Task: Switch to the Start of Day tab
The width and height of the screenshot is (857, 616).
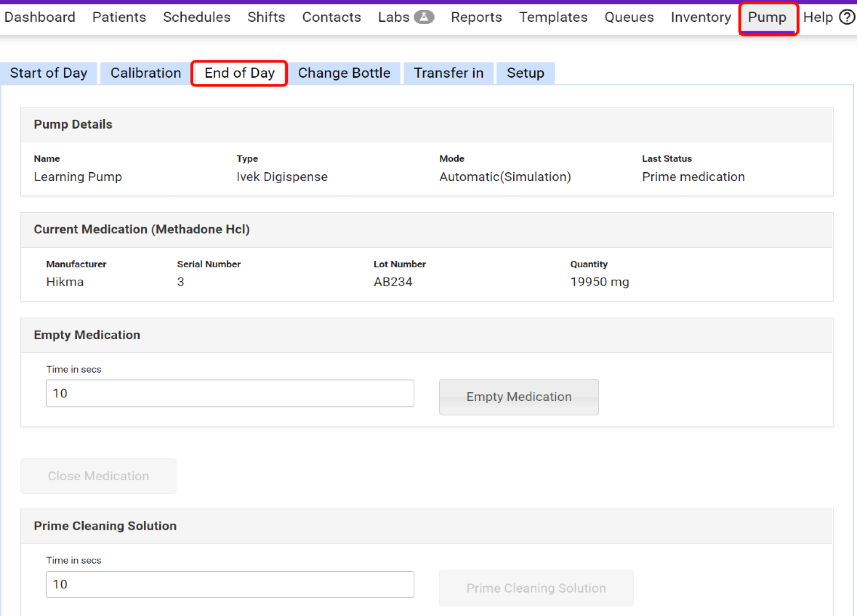Action: [48, 73]
